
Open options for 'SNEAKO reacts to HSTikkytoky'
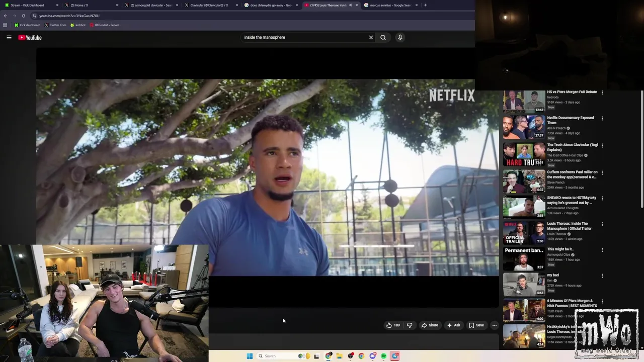[x=602, y=199]
